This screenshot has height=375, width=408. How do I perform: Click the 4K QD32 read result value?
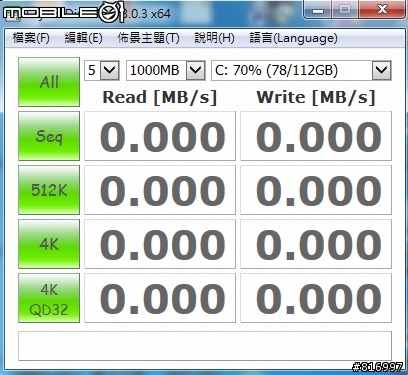click(x=160, y=298)
